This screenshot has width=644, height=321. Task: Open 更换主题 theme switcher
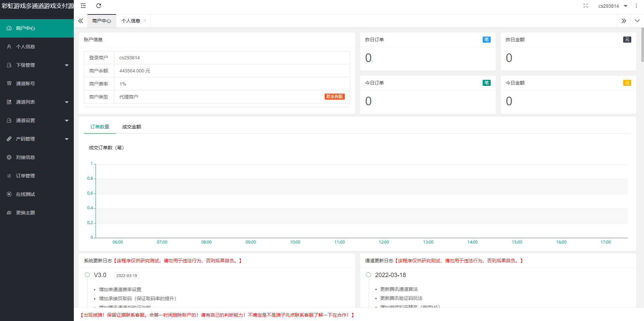(x=25, y=213)
